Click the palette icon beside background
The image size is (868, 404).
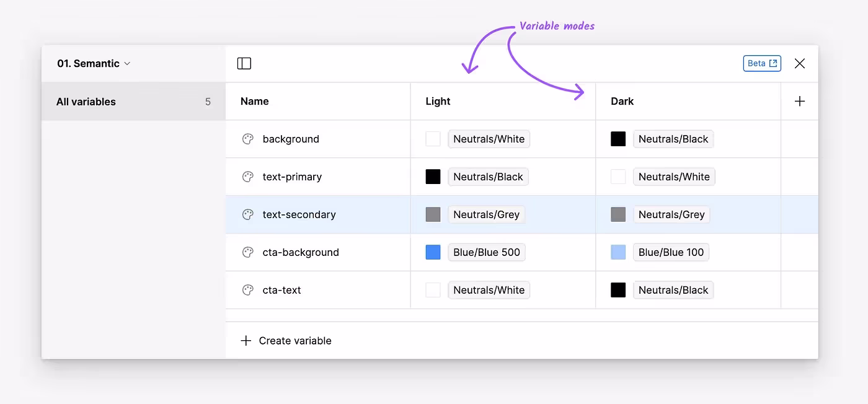(x=248, y=139)
